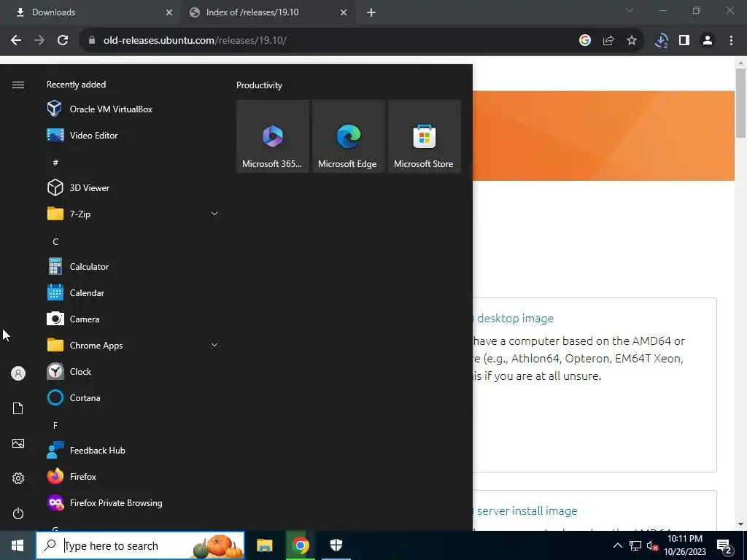The width and height of the screenshot is (747, 560).
Task: Open Chrome tab search dropdown
Action: click(630, 10)
